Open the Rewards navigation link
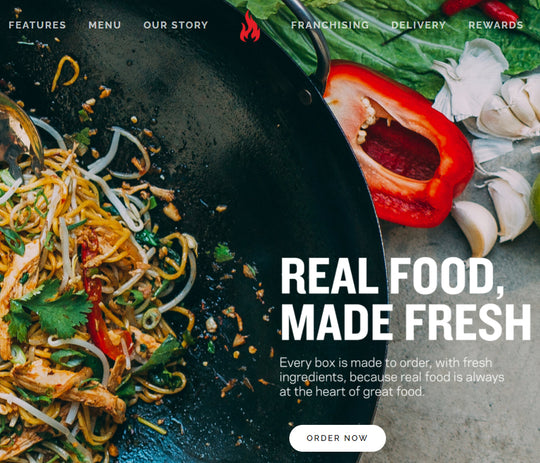 point(496,25)
